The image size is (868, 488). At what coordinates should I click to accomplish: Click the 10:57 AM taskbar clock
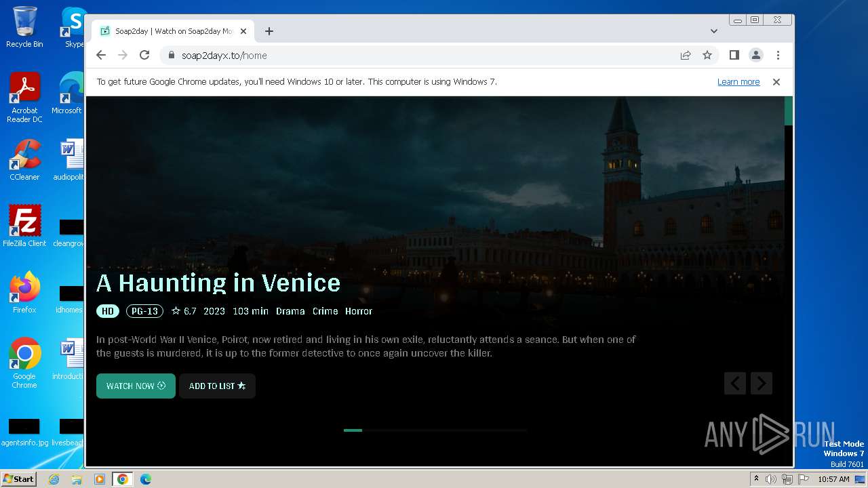coord(833,479)
